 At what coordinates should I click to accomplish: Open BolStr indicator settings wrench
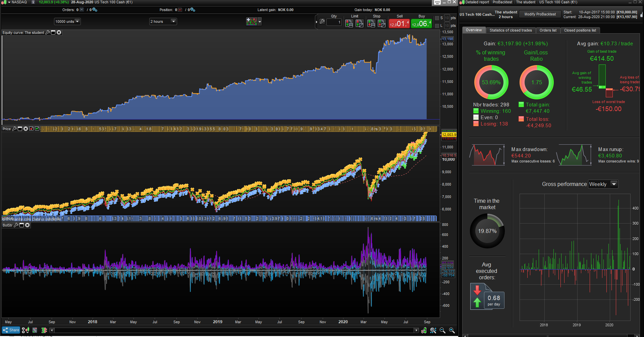tap(16, 225)
